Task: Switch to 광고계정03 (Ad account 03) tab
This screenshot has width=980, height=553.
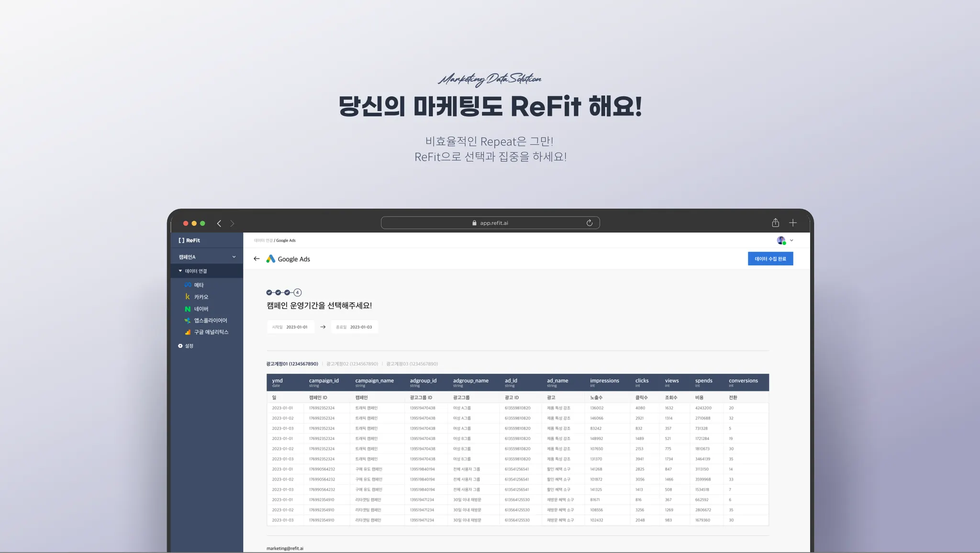Action: click(412, 364)
